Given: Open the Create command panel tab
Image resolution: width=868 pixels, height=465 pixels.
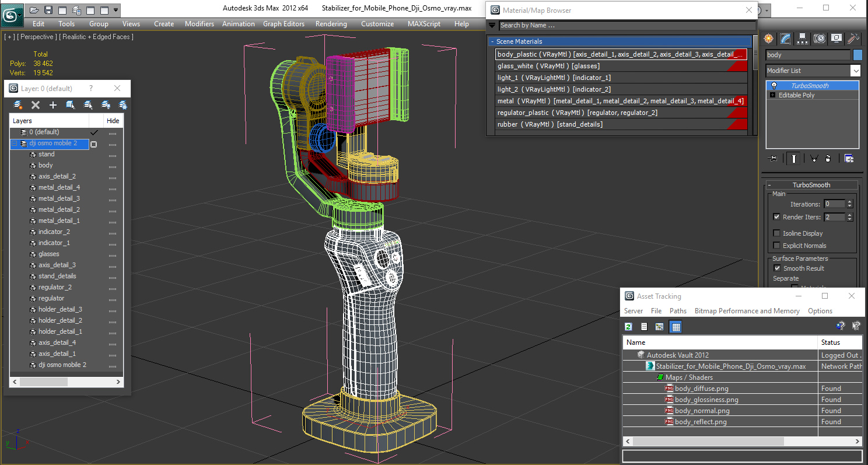Looking at the screenshot, I should pos(769,39).
